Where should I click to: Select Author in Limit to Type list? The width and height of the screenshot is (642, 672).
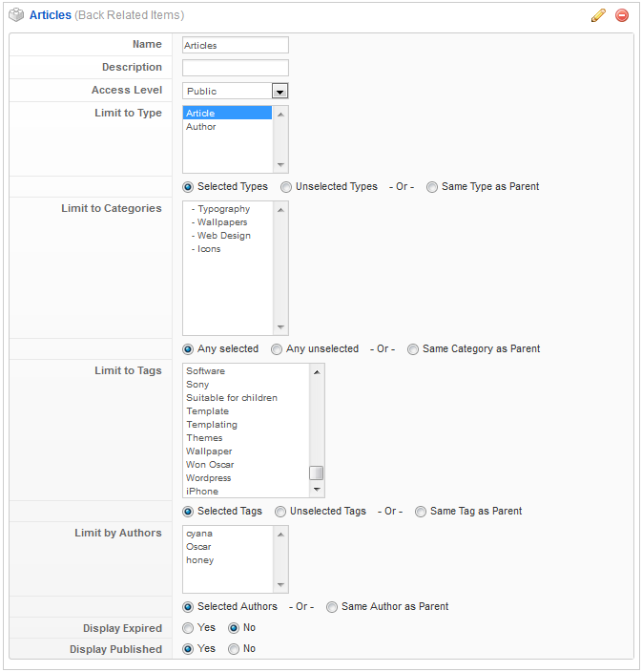(201, 127)
